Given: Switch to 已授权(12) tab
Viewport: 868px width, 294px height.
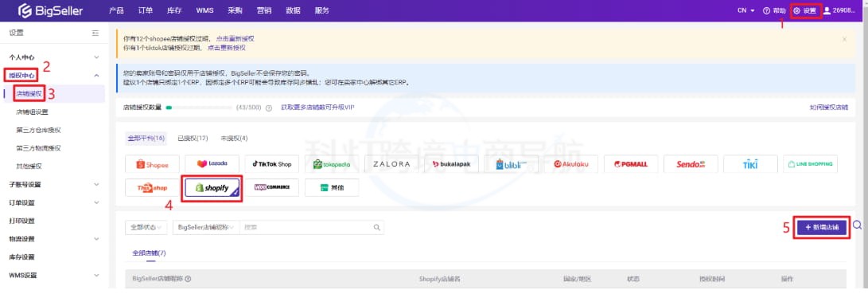Looking at the screenshot, I should (193, 138).
